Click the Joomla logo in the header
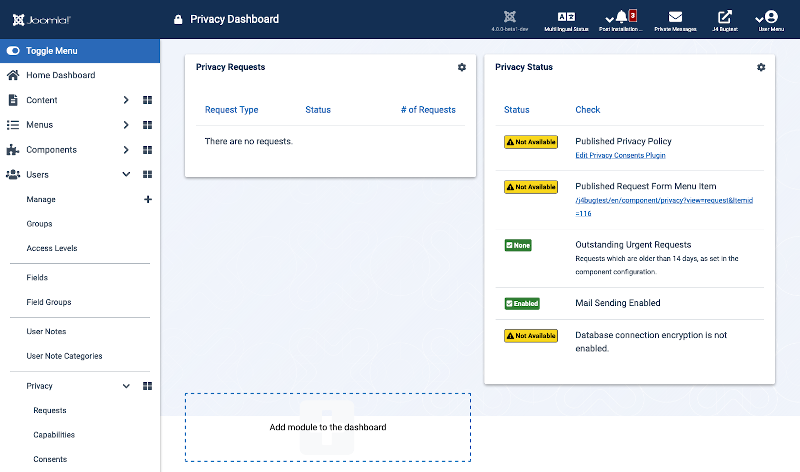The width and height of the screenshot is (800, 472). tap(41, 19)
